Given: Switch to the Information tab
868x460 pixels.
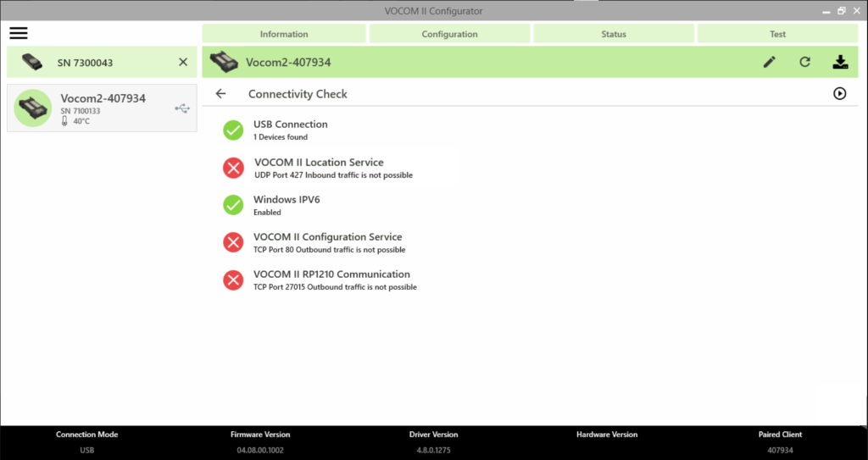Looking at the screenshot, I should click(x=284, y=34).
